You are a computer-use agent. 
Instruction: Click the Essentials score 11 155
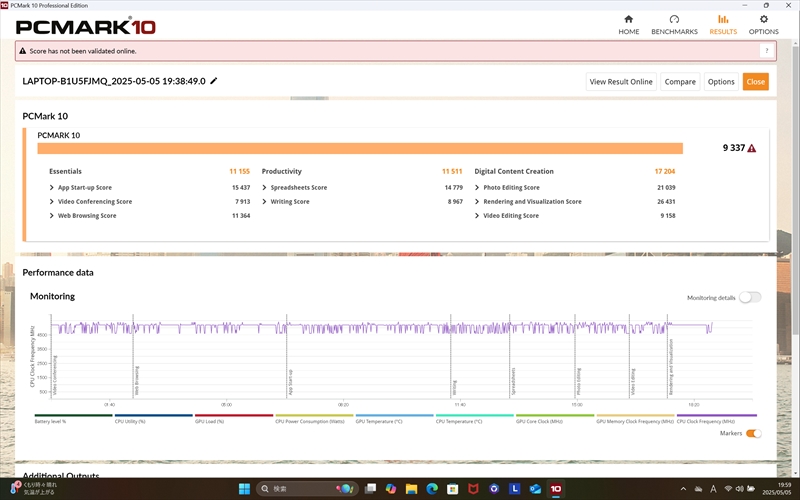click(239, 171)
